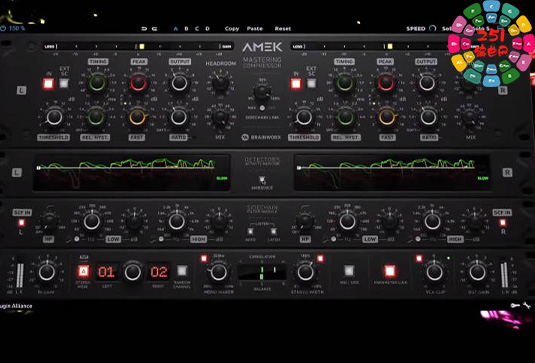
Task: Select preset slot B
Action: (186, 29)
